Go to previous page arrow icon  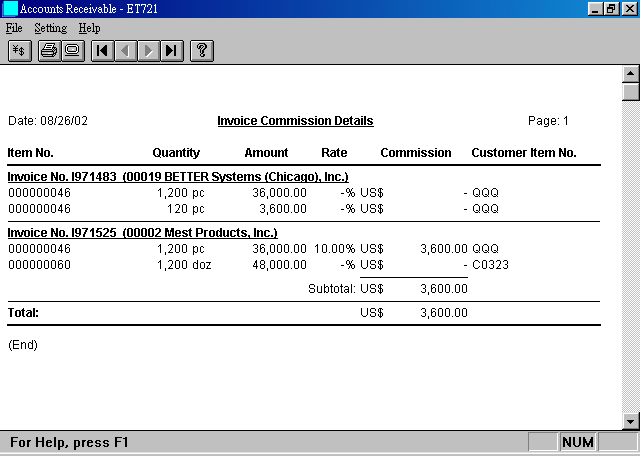point(126,51)
